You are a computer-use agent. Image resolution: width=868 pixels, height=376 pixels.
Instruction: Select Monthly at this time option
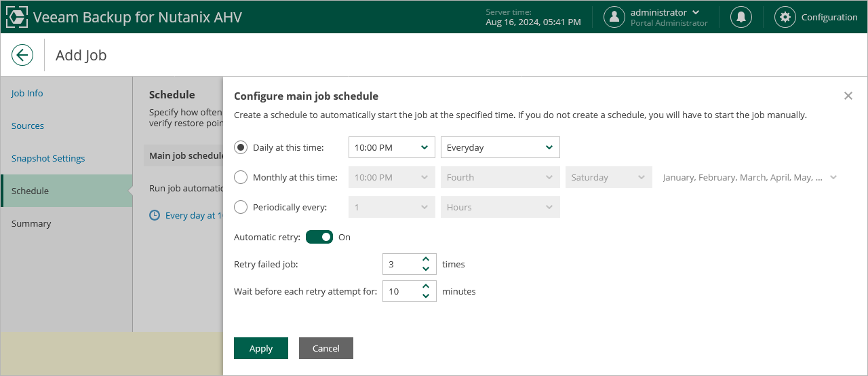241,177
